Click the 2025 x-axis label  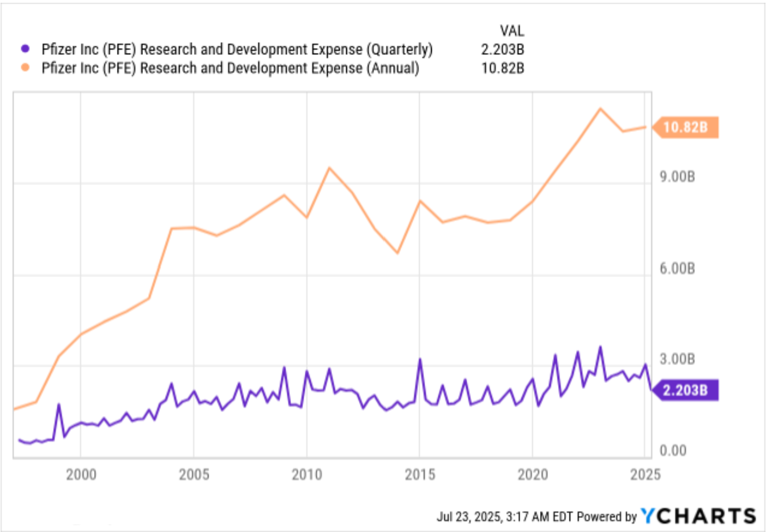[646, 475]
